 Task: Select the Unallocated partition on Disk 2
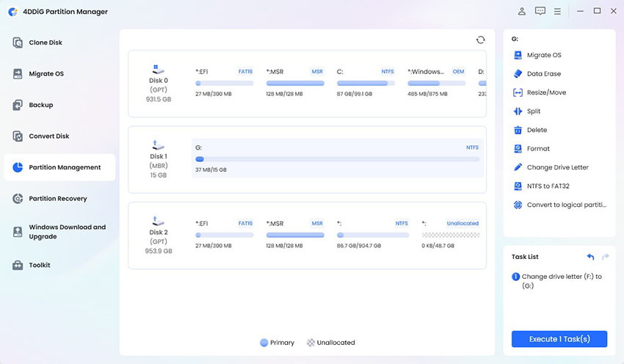450,235
